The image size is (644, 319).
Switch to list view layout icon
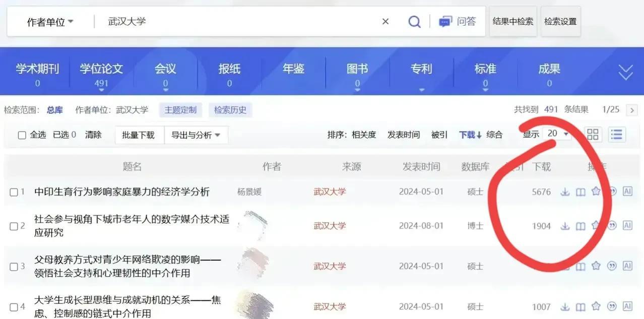click(616, 134)
